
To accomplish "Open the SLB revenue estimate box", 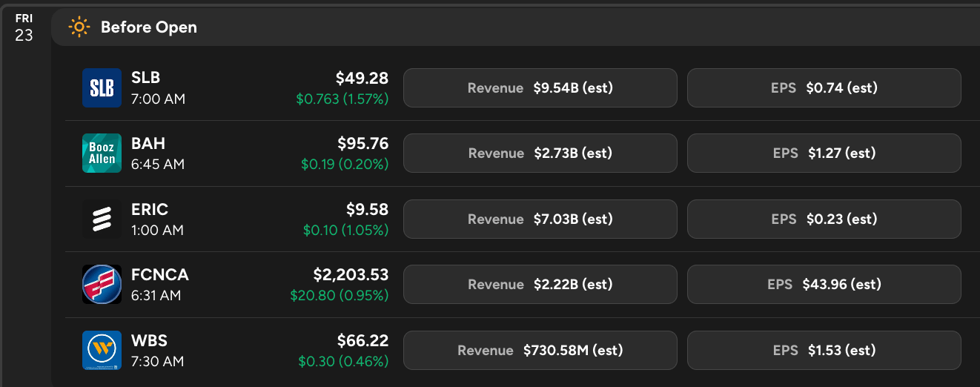I will [540, 88].
